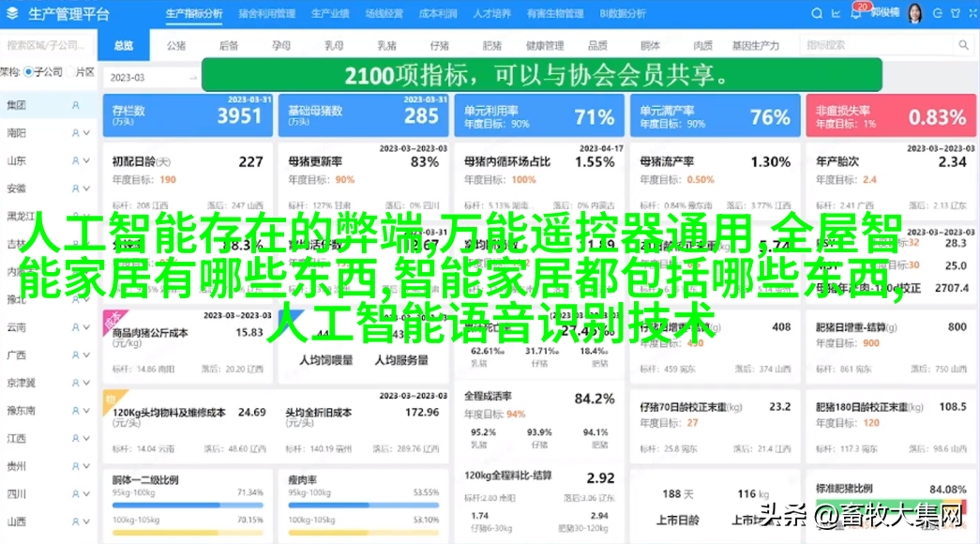Expand the 广西 region chevron
980x544 pixels.
pos(87,355)
